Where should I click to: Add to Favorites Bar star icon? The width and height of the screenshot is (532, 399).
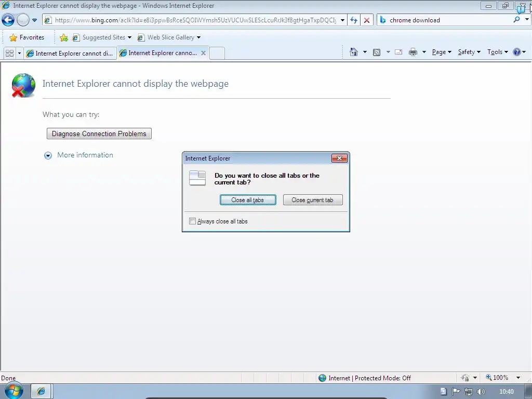click(x=63, y=37)
